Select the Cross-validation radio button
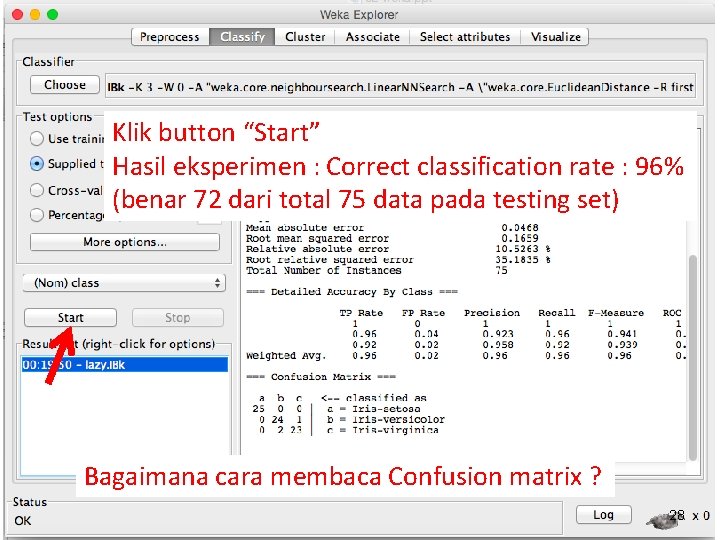This screenshot has height=540, width=720. [x=37, y=190]
